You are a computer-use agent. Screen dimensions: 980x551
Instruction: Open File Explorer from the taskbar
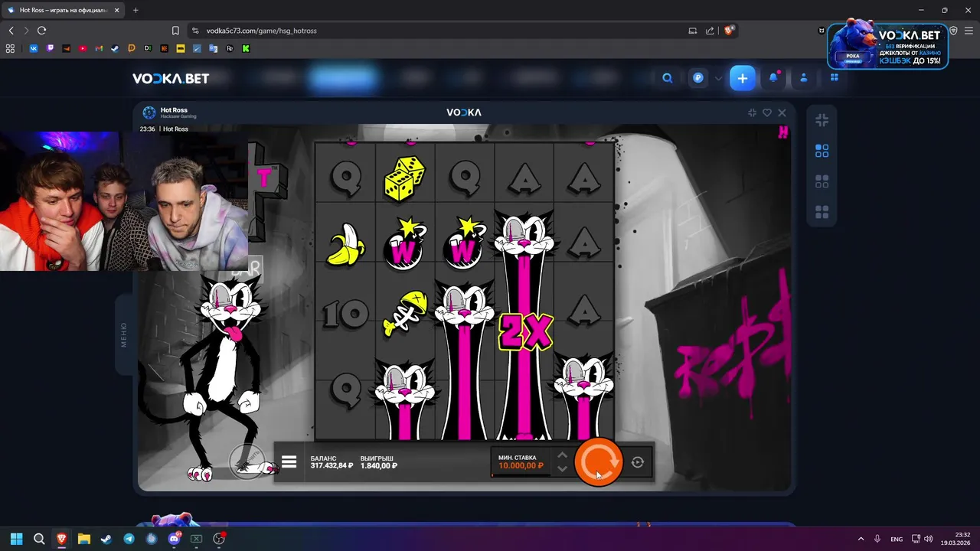83,539
